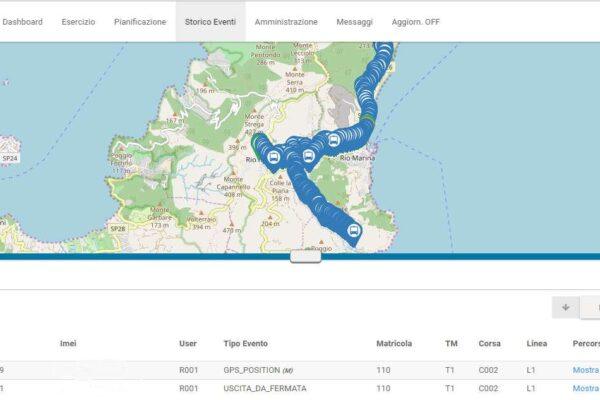Grab the map resize handle below map
Screen dimensions: 600x400
305,256
